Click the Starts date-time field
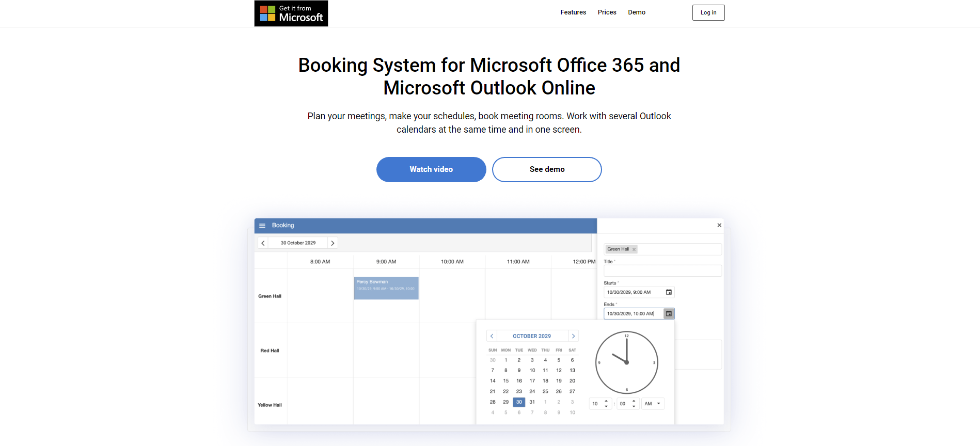 (634, 292)
